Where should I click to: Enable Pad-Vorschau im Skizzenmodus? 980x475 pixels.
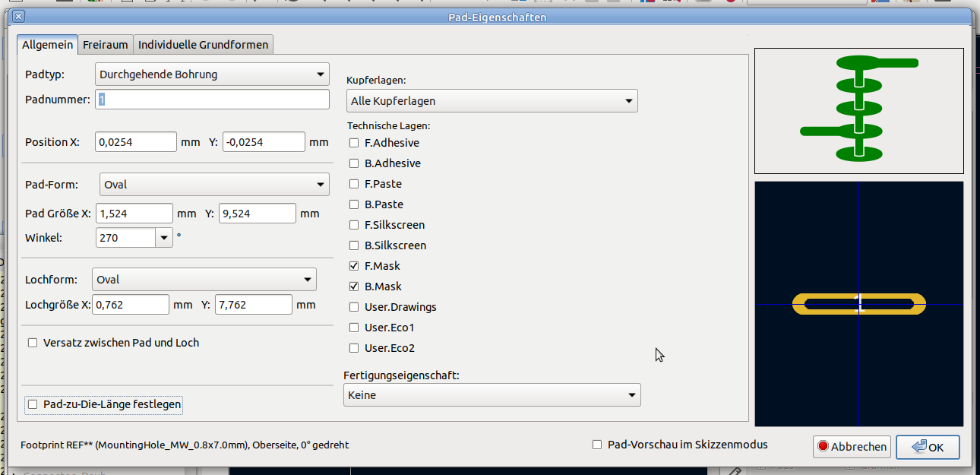tap(597, 445)
